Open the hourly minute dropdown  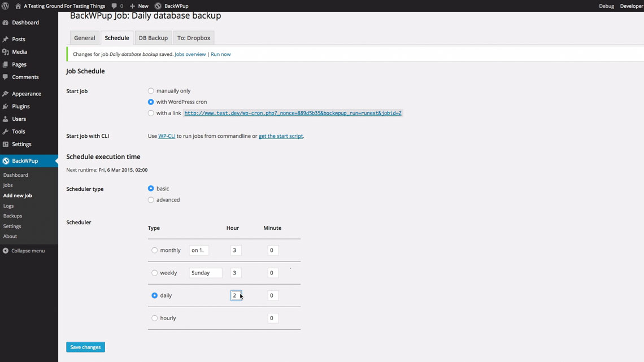273,318
